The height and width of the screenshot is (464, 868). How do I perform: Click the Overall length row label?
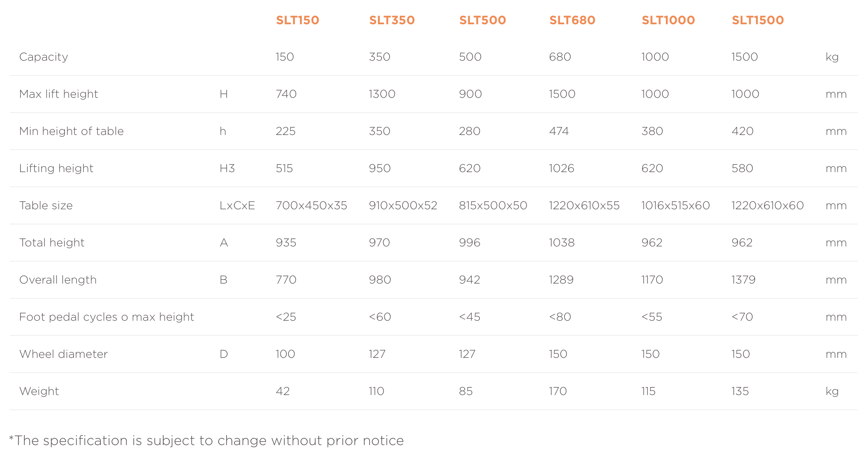pos(58,280)
